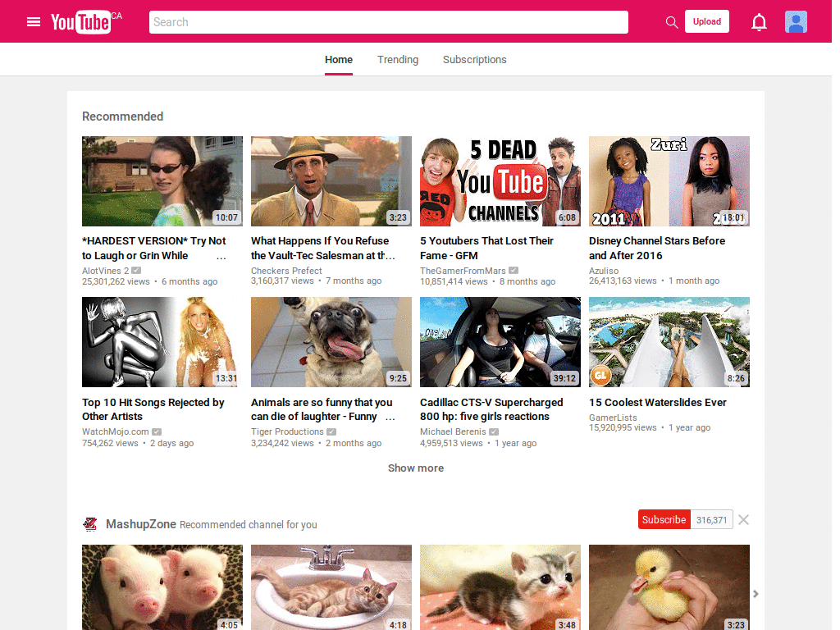Click title "What Happens If You Refuse"
Screen dimensions: 840x630
(323, 248)
